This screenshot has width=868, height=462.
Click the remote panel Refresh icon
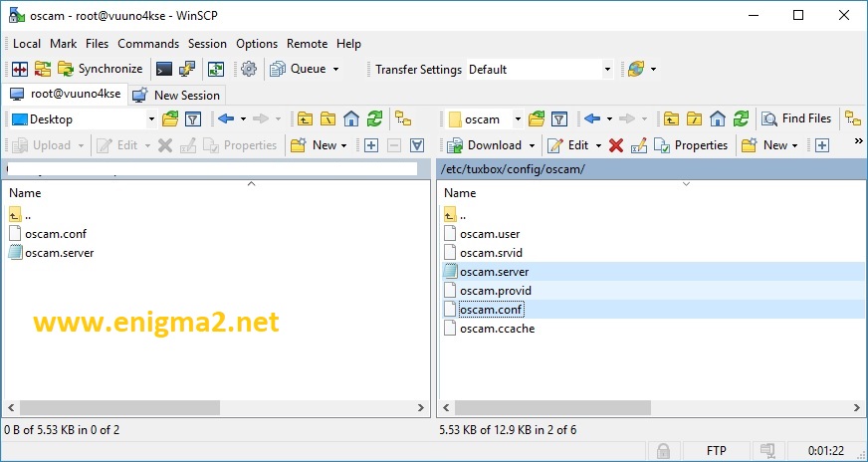pyautogui.click(x=741, y=118)
